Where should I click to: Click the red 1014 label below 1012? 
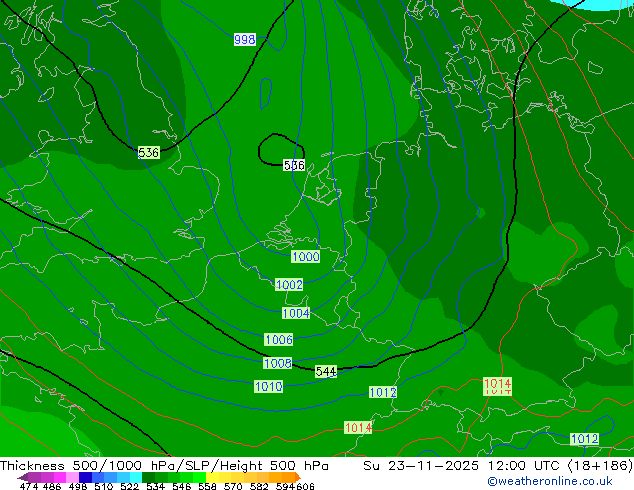(358, 427)
